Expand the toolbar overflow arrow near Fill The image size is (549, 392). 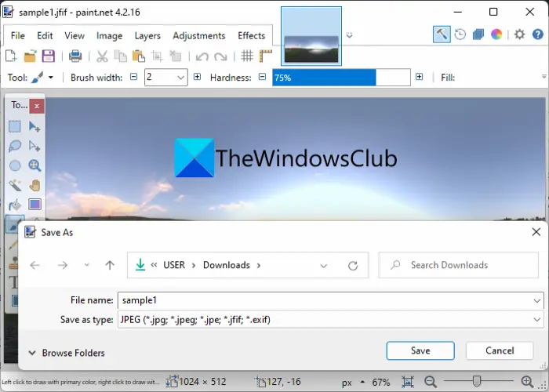point(544,77)
